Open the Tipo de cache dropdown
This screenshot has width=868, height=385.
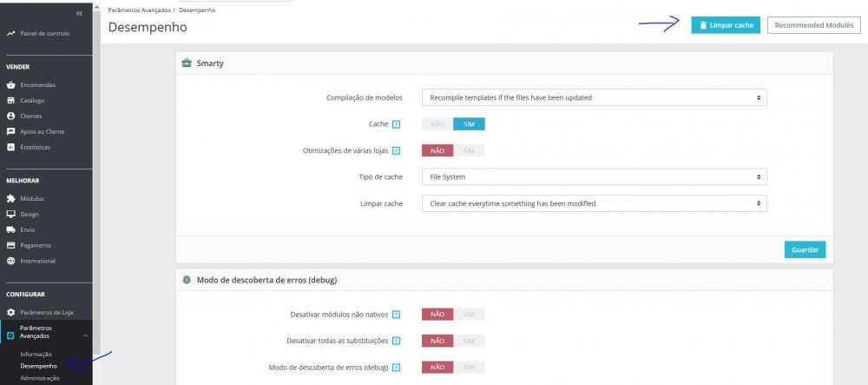594,177
